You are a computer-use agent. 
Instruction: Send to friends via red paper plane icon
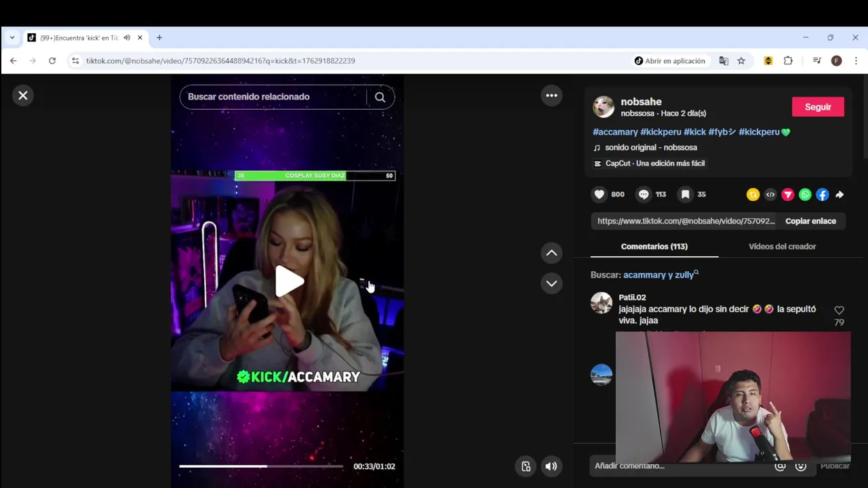tap(788, 195)
